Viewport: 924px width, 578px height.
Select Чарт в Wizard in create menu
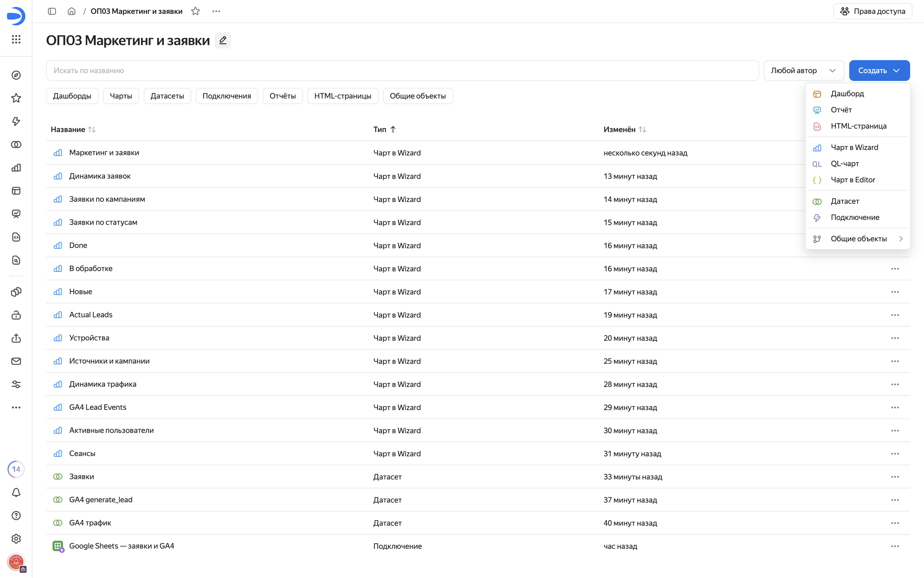click(858, 148)
